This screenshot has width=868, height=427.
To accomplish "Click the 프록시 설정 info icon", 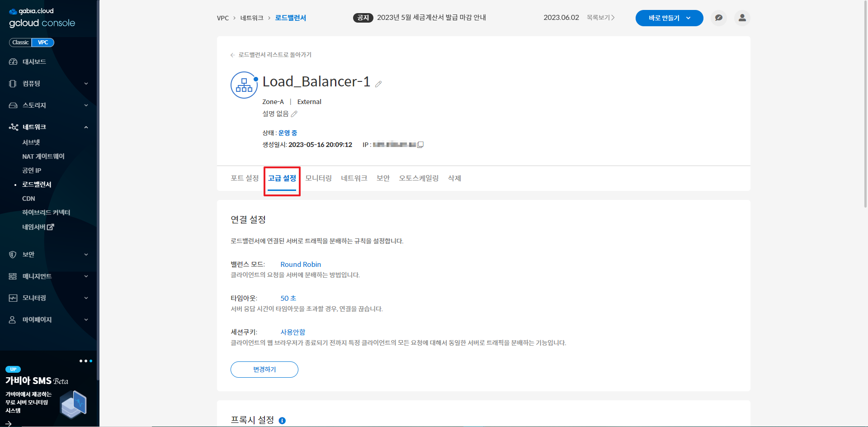I will point(282,421).
